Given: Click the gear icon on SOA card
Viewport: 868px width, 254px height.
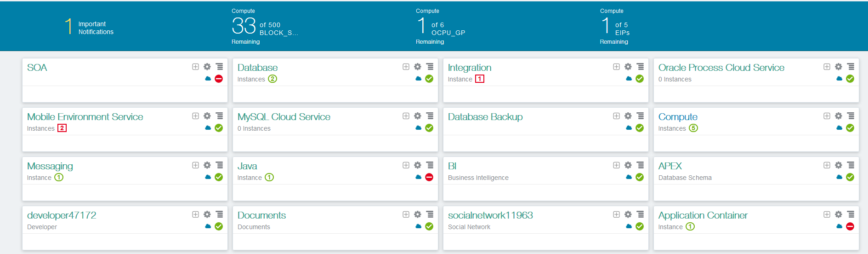Looking at the screenshot, I should [207, 67].
